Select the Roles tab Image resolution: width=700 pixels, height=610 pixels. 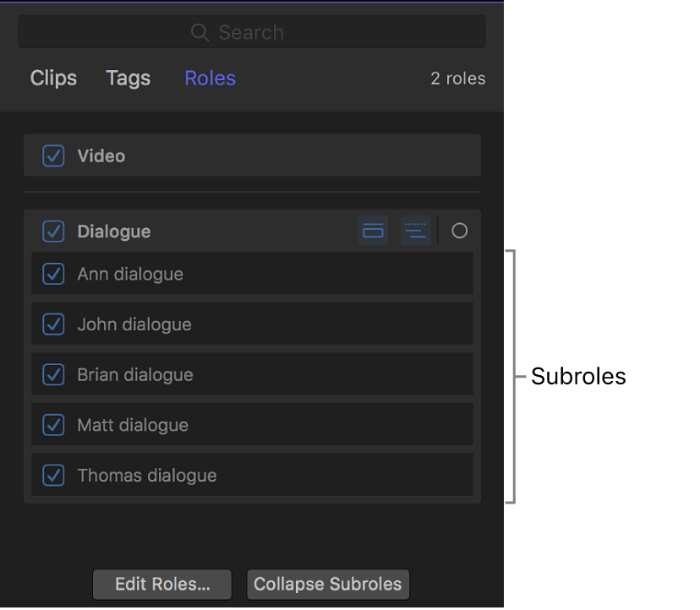(209, 78)
